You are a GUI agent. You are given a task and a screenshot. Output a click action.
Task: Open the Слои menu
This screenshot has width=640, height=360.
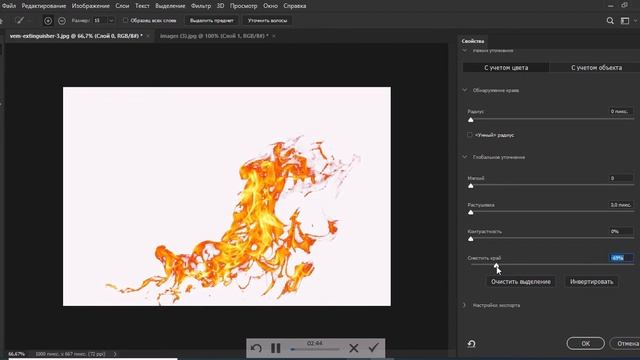122,6
